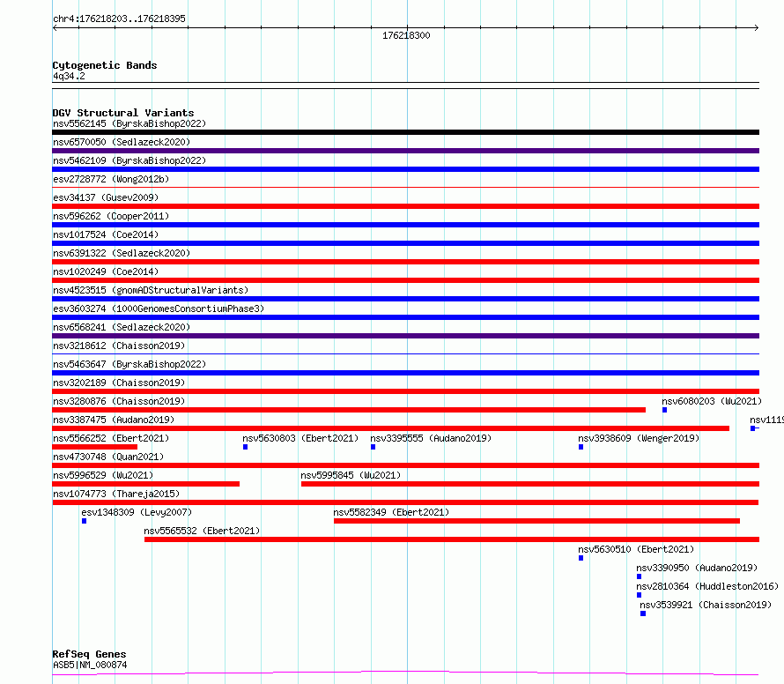
Task: Open nsv6080203 (Wu2021) variant label
Action: pyautogui.click(x=712, y=401)
